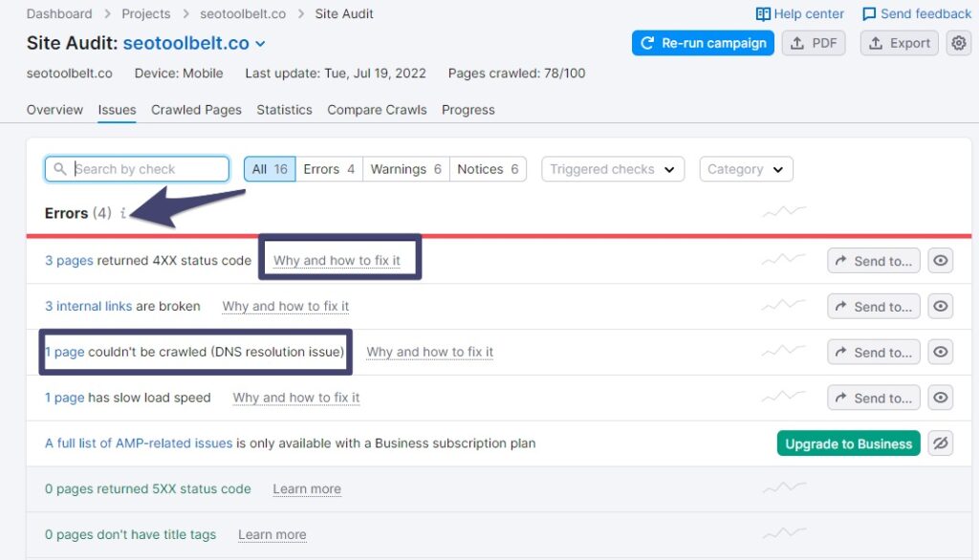Select the Issues tab
The image size is (979, 560).
click(x=117, y=110)
